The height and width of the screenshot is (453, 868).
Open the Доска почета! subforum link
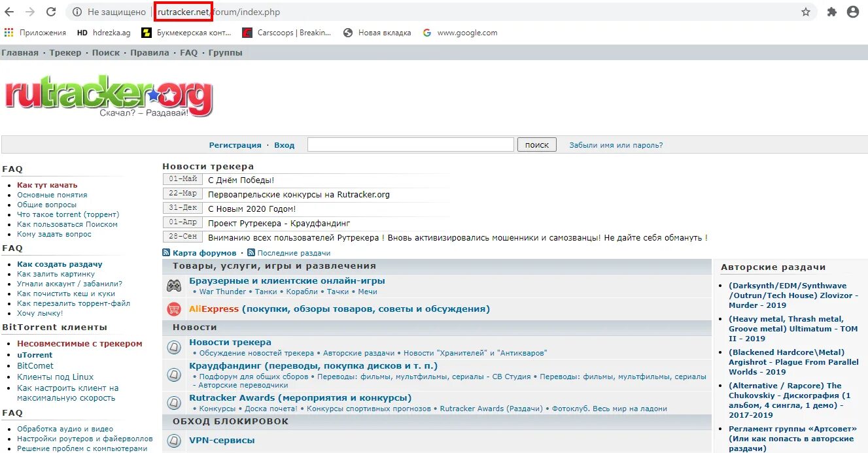coord(271,409)
